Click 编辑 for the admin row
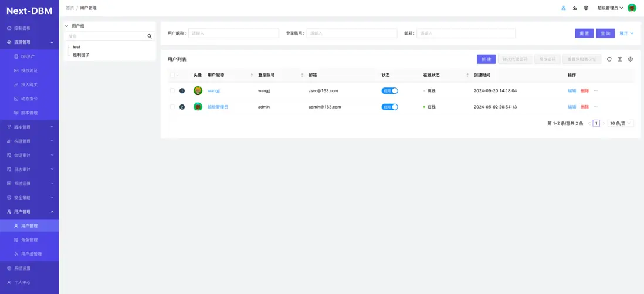The height and width of the screenshot is (294, 644). (572, 107)
